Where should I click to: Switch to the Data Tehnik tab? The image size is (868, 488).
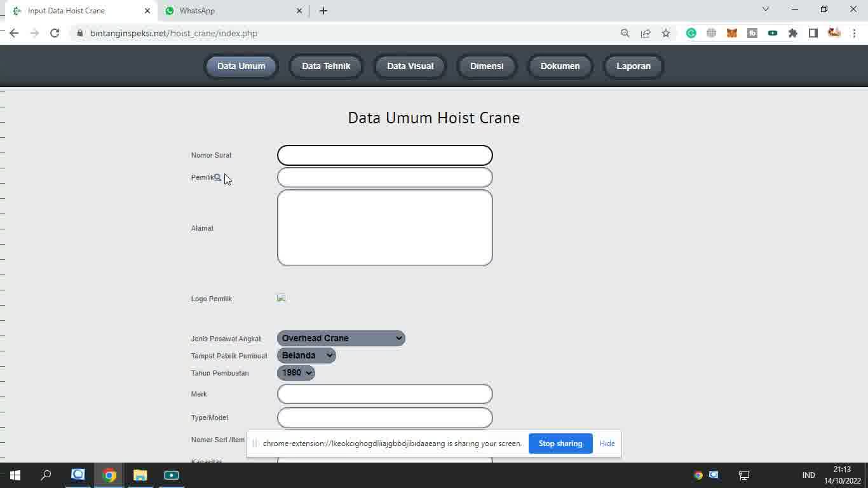[326, 66]
